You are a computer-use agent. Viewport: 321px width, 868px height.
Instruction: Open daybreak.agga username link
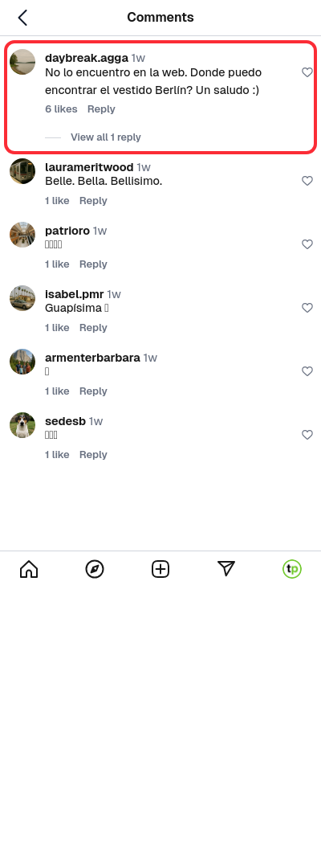(86, 58)
